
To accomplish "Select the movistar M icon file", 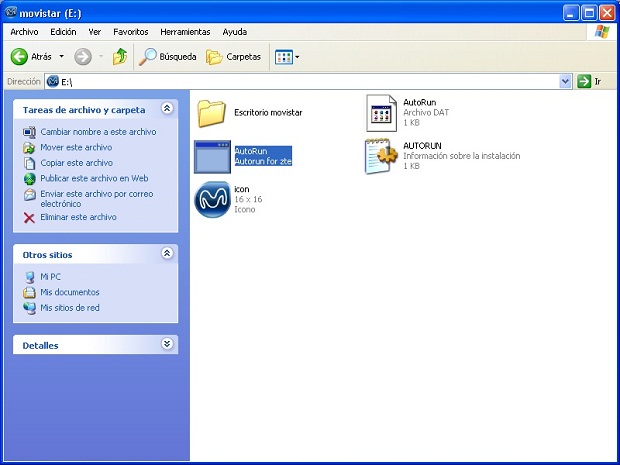I will 212,199.
